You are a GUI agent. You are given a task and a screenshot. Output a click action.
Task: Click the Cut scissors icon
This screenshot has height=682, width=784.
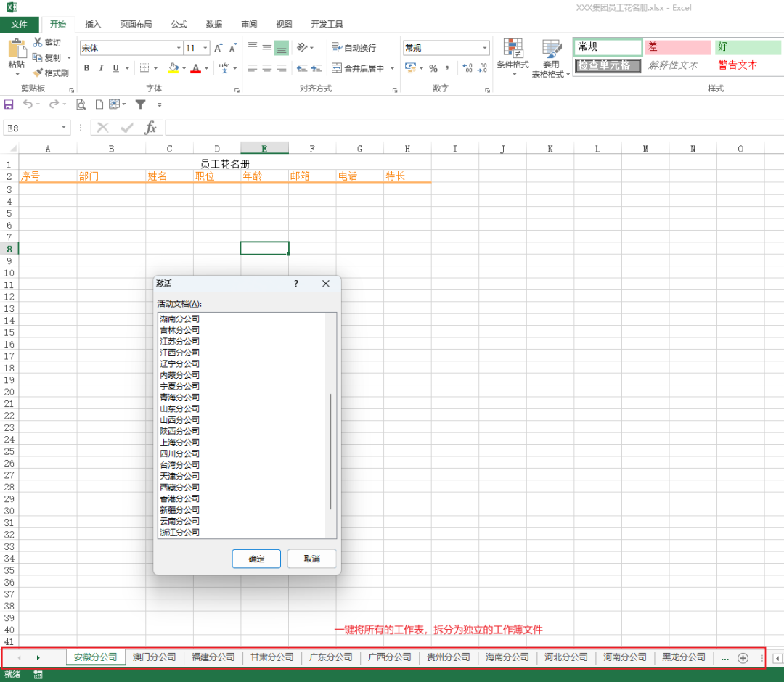click(38, 43)
